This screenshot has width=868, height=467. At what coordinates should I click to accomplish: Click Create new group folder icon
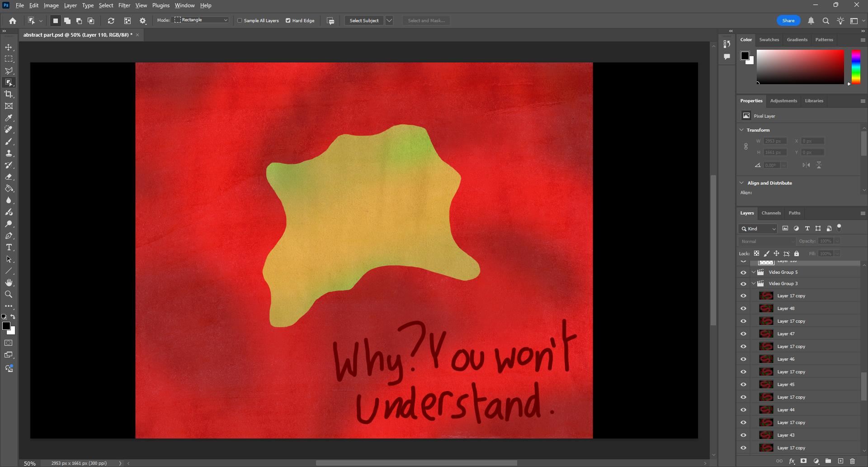coord(828,461)
